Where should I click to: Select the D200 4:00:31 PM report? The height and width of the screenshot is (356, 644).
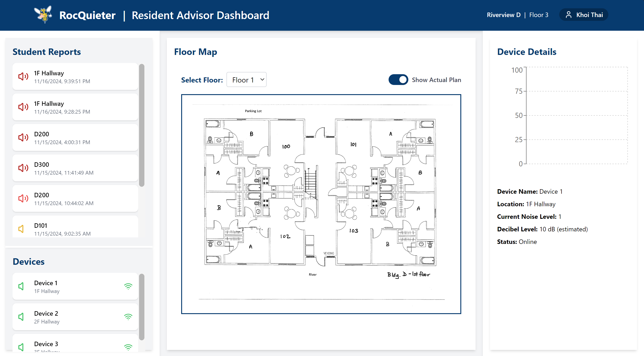pos(75,138)
